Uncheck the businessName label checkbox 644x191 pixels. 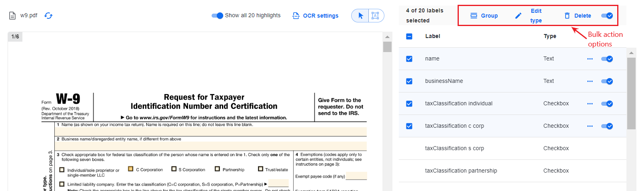pyautogui.click(x=409, y=81)
